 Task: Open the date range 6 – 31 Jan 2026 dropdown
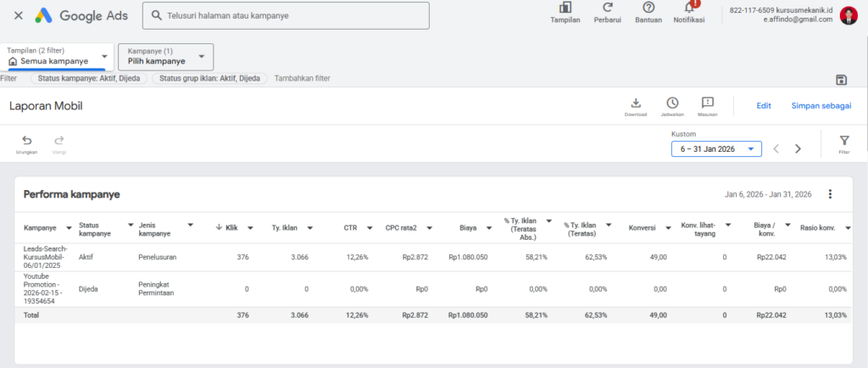tap(716, 149)
